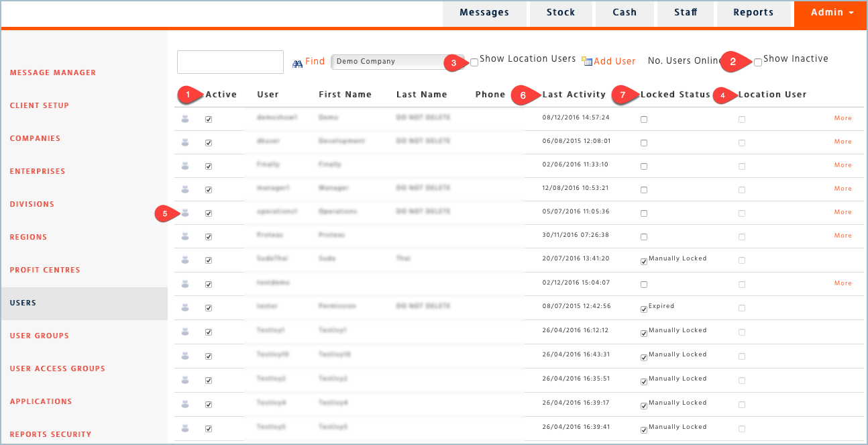Click user icon in 26/04/2016 16:43:31 row
This screenshot has width=868, height=445.
pyautogui.click(x=185, y=356)
